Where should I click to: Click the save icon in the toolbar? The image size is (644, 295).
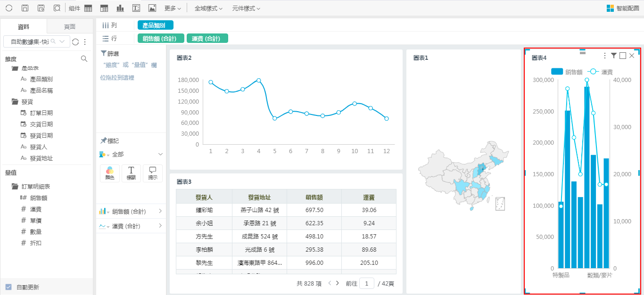click(25, 8)
